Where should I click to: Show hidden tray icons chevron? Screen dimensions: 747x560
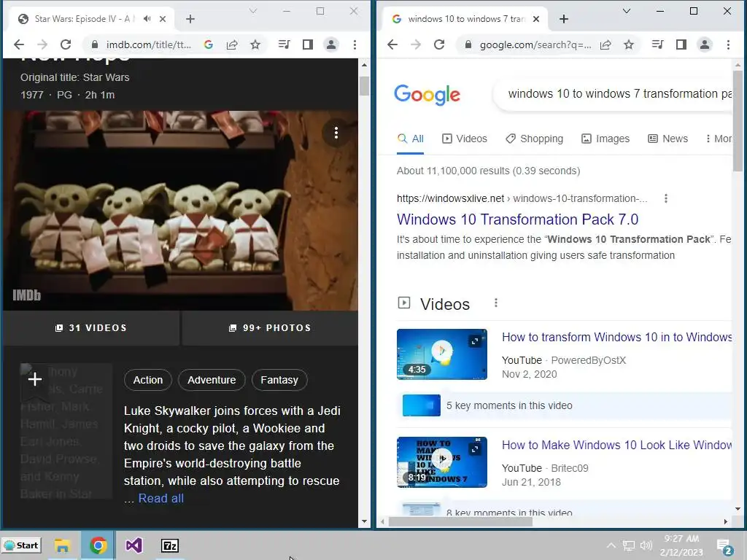(611, 545)
